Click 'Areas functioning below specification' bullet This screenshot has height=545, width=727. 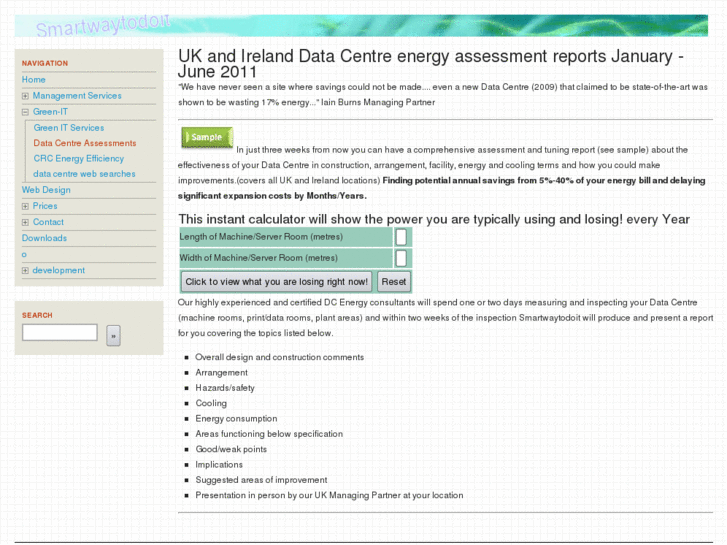(x=269, y=434)
